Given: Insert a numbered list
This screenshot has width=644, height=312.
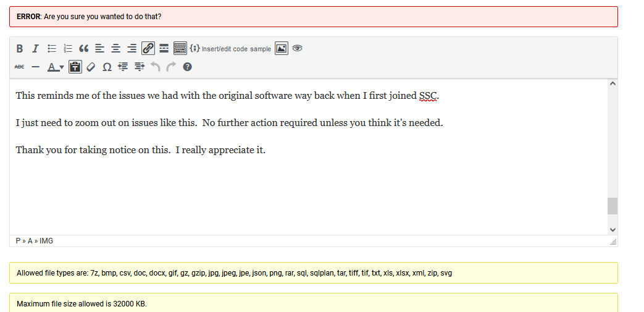Looking at the screenshot, I should pyautogui.click(x=68, y=49).
